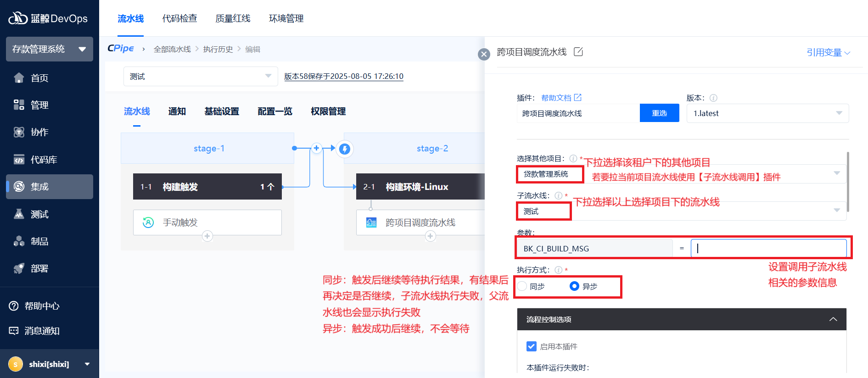Open the 基础设置 pipeline tab
The height and width of the screenshot is (378, 868).
[222, 111]
